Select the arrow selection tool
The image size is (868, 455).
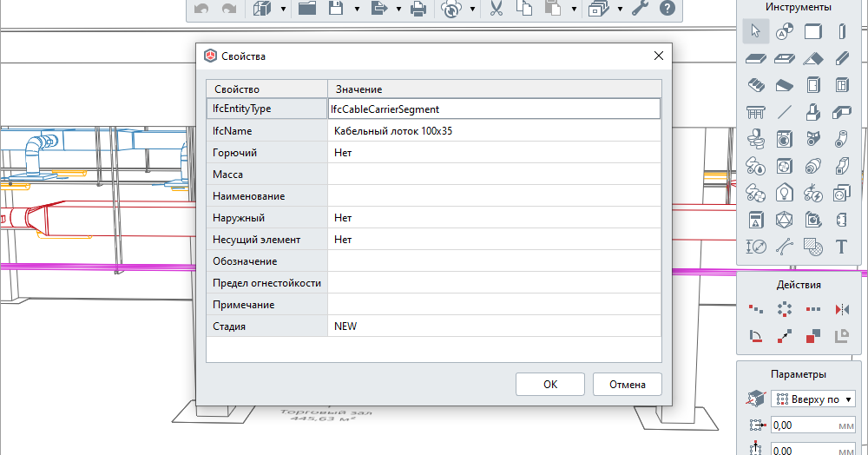[756, 31]
